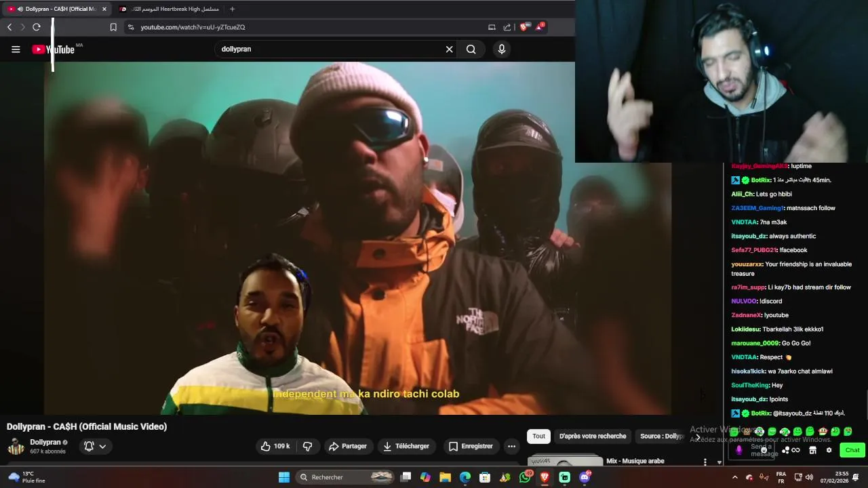
Task: Click purple microphone icon in chat
Action: 739,450
